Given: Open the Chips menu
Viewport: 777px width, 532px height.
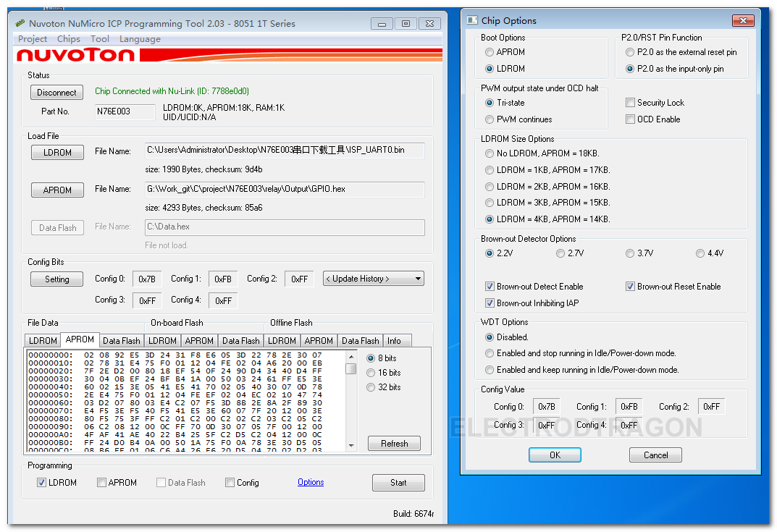Looking at the screenshot, I should coord(69,39).
